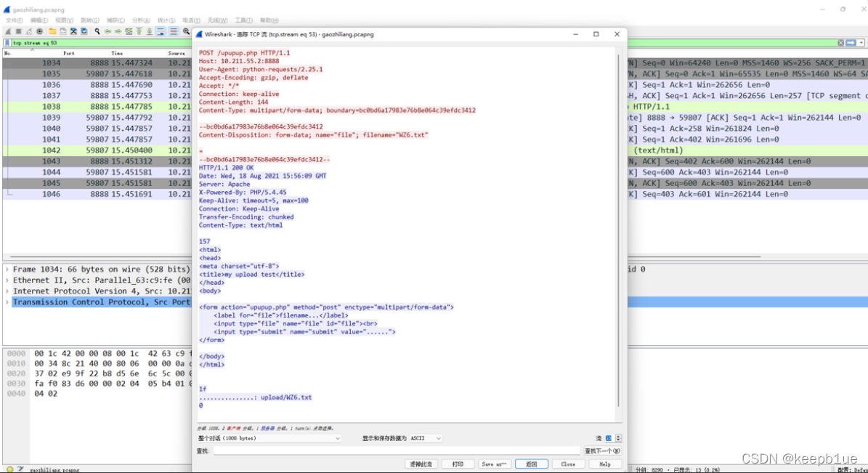Screen dimensions: 868x473
Task: Click the 查找 search input field
Action: [x=397, y=451]
